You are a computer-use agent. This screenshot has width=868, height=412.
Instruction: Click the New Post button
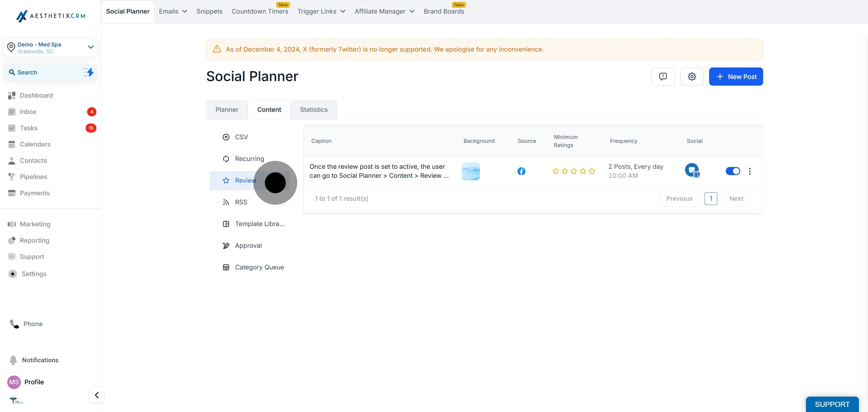736,77
